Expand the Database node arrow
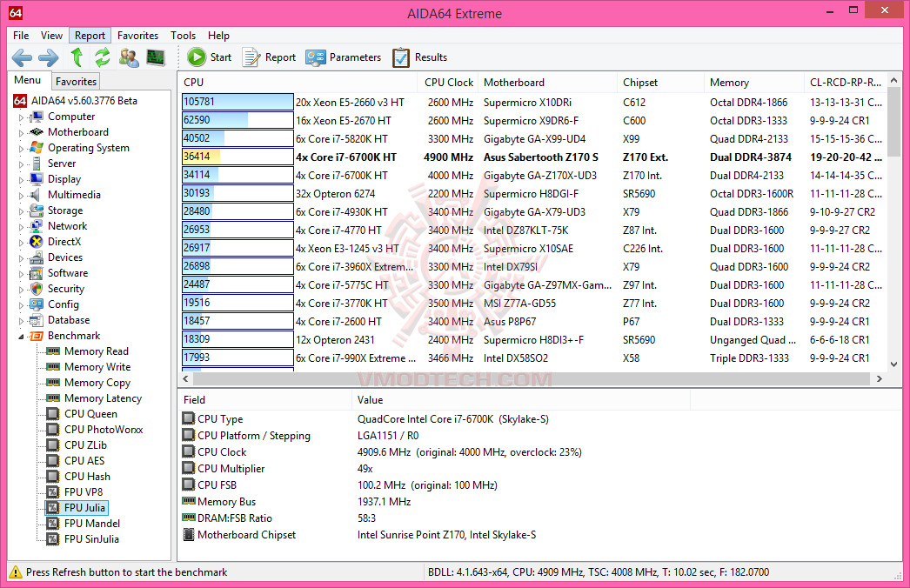 (21, 321)
